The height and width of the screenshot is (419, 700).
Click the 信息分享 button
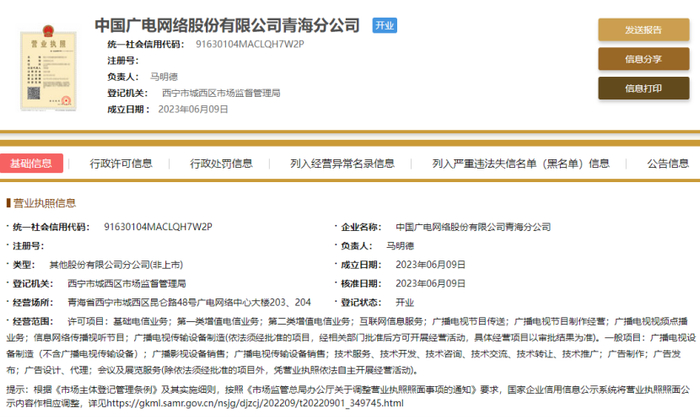[x=643, y=59]
